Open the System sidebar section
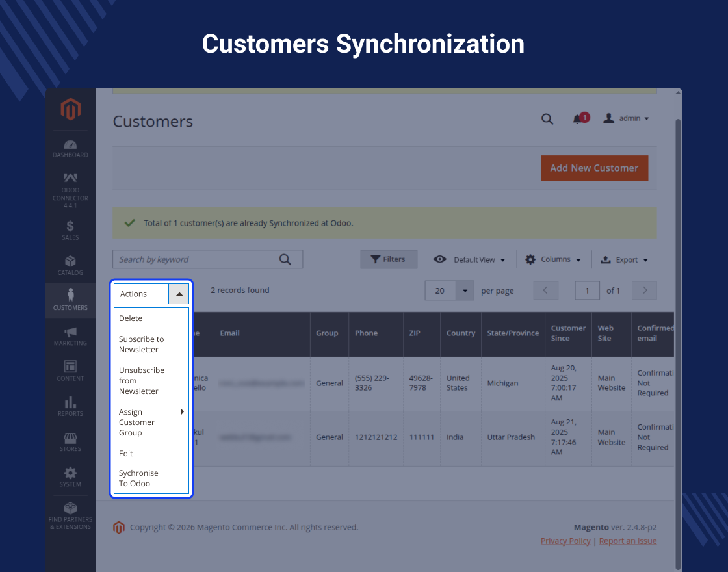The width and height of the screenshot is (728, 572). 71,477
